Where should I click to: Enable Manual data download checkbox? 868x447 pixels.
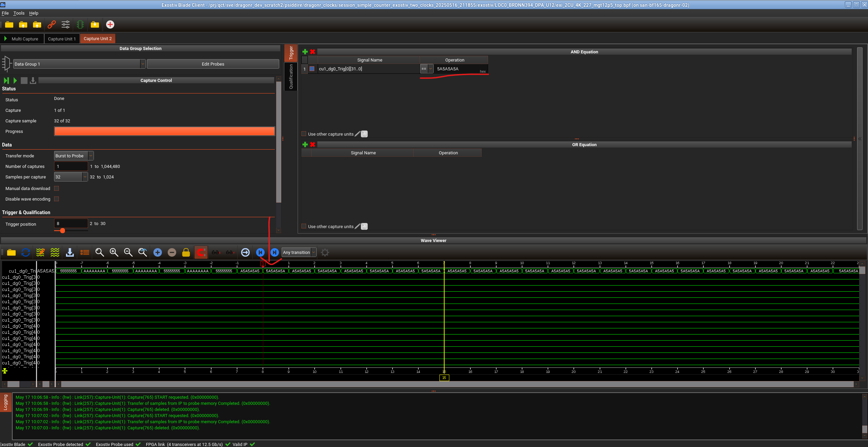[56, 188]
